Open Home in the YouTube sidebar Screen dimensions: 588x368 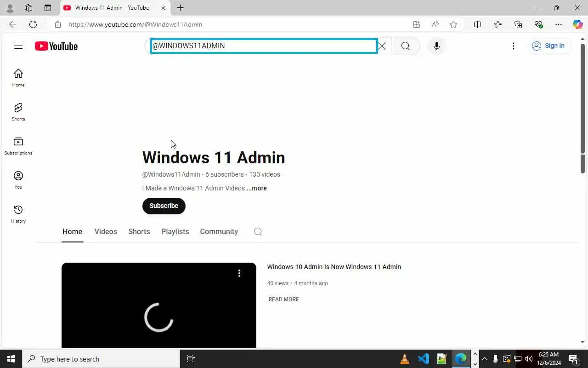coord(18,78)
